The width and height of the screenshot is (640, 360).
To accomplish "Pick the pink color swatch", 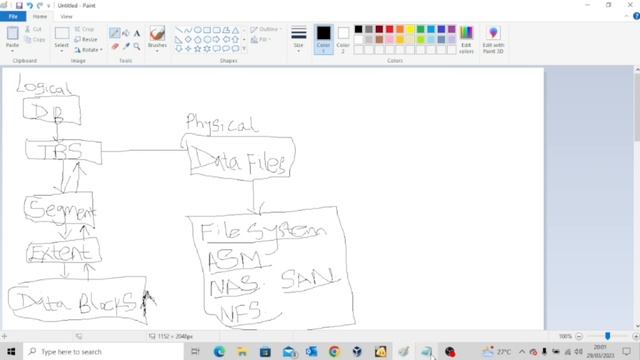I will 389,40.
